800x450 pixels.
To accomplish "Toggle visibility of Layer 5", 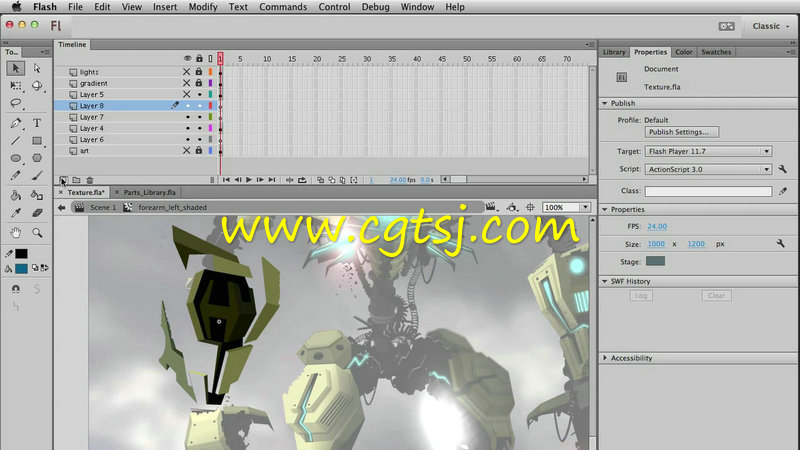I will (187, 94).
